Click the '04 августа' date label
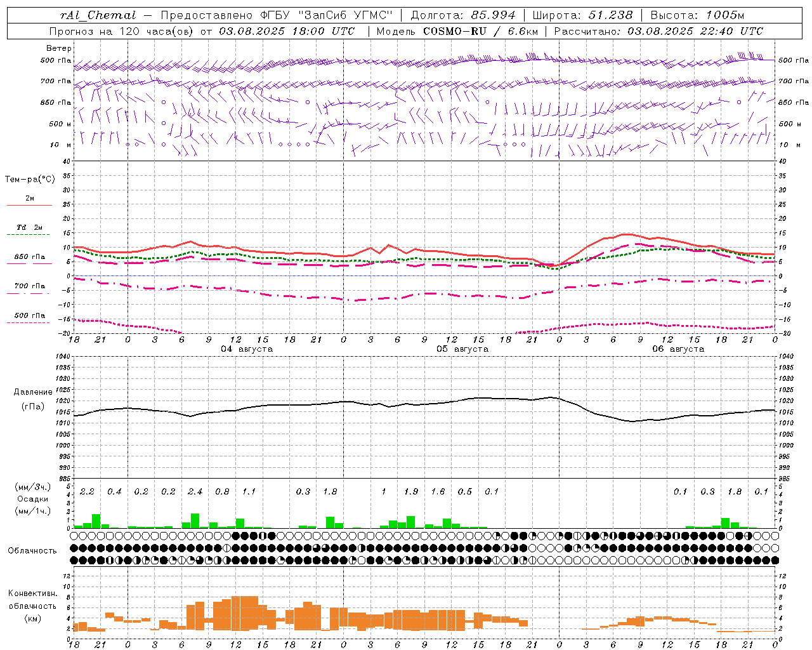 point(247,349)
